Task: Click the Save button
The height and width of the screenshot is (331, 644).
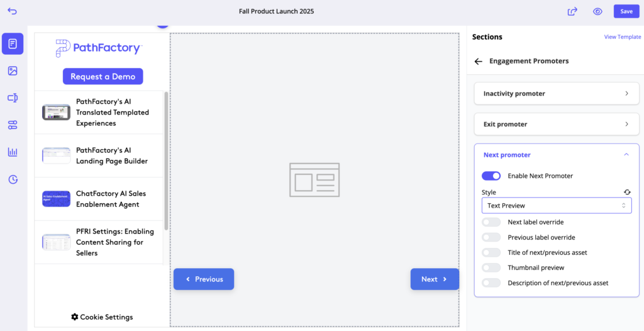Action: [x=626, y=11]
